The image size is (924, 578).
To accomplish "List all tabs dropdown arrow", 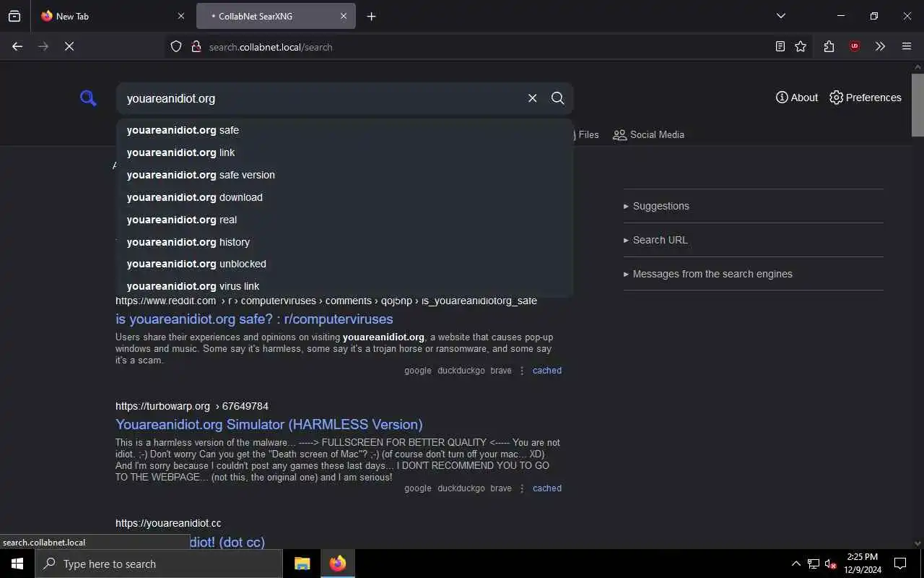I will [x=781, y=16].
